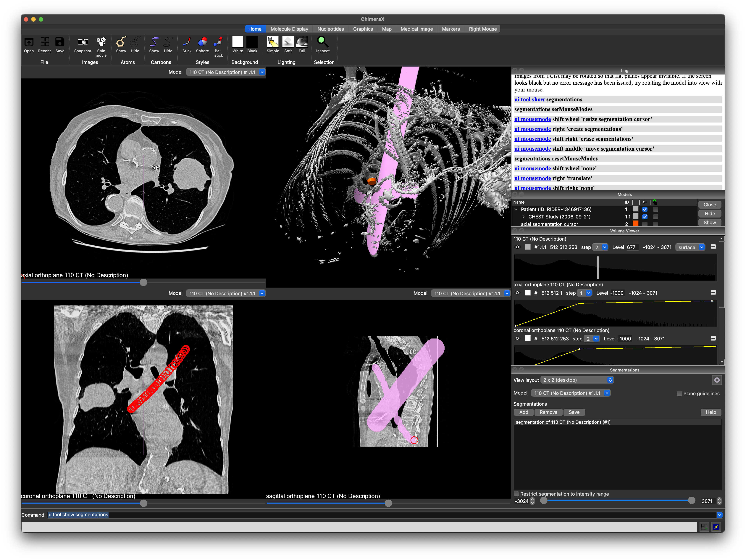Enable Plane guidelines checkbox
The width and height of the screenshot is (746, 560).
point(679,393)
